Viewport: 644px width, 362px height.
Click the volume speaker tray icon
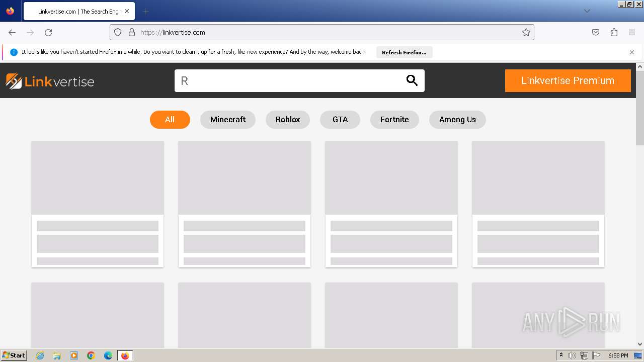tap(572, 355)
